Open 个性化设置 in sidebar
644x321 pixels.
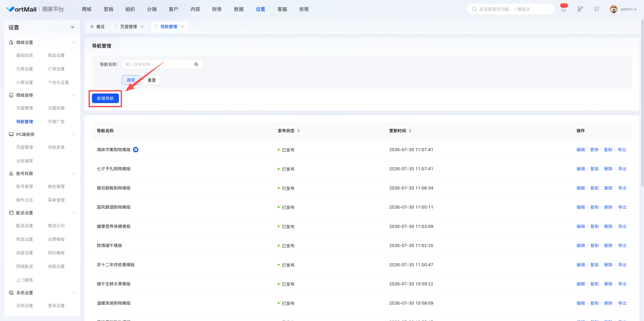[58, 82]
